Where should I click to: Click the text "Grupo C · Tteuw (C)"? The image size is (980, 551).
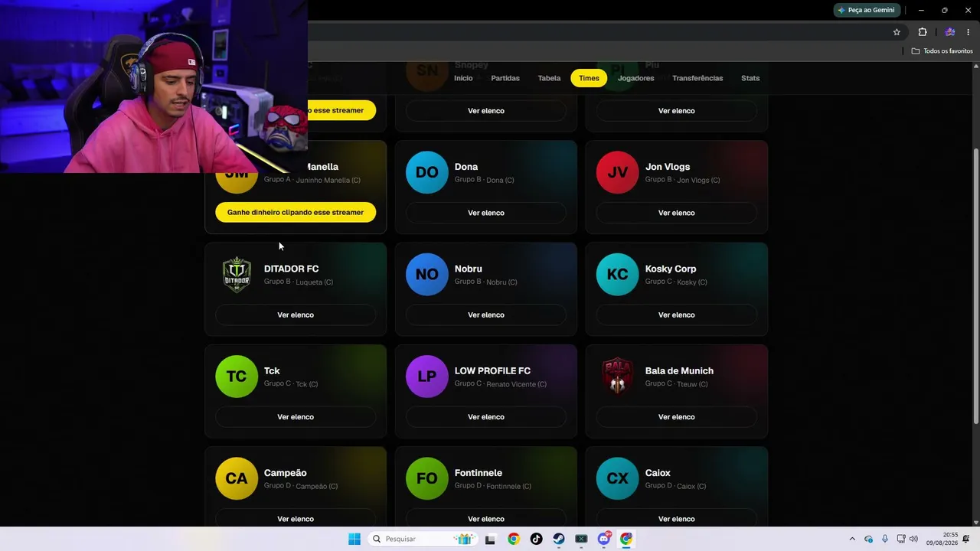(x=677, y=384)
